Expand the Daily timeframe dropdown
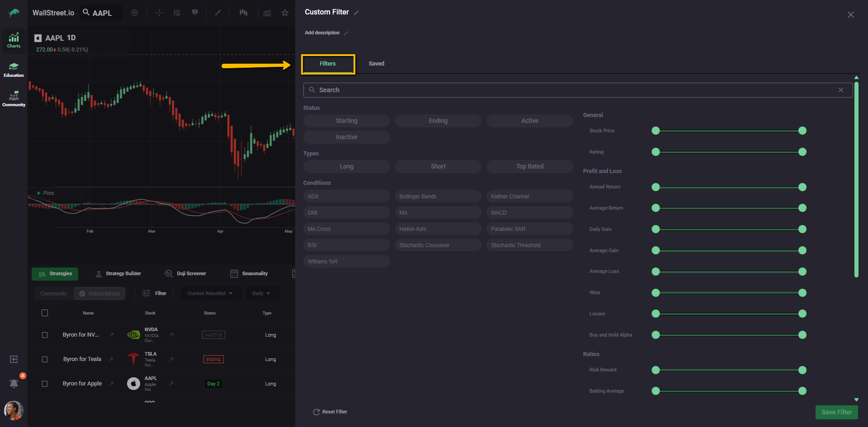Viewport: 868px width, 427px height. tap(261, 293)
